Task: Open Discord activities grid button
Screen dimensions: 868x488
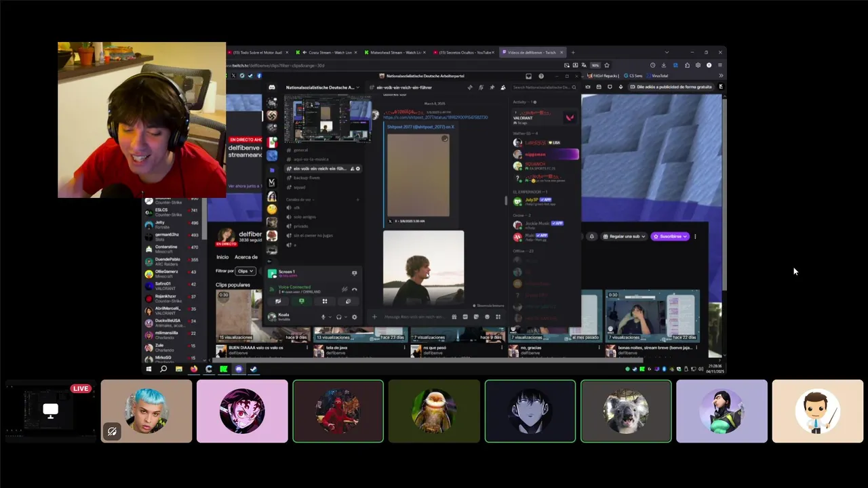Action: pos(325,301)
